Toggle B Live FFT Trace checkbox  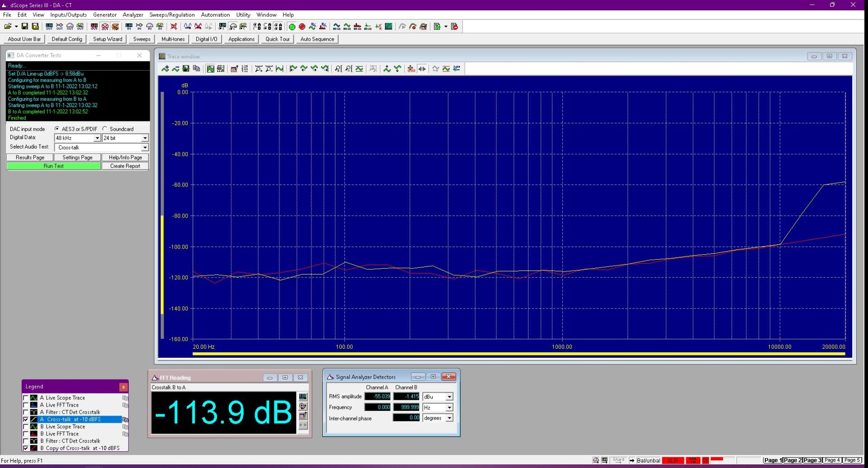pyautogui.click(x=26, y=434)
